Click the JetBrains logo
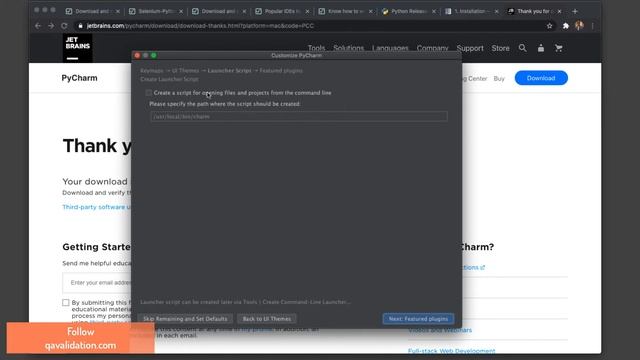This screenshot has height=360, width=640. (x=78, y=48)
